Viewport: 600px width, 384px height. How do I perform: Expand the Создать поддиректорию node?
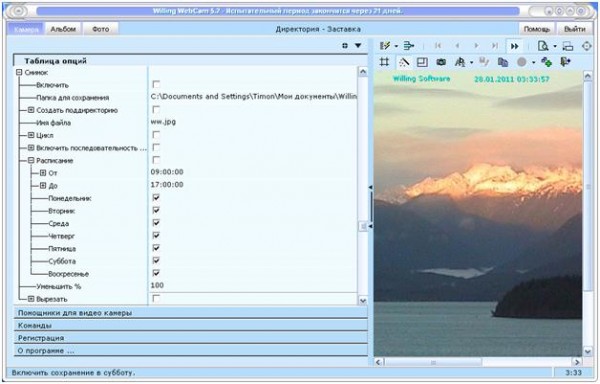point(31,110)
